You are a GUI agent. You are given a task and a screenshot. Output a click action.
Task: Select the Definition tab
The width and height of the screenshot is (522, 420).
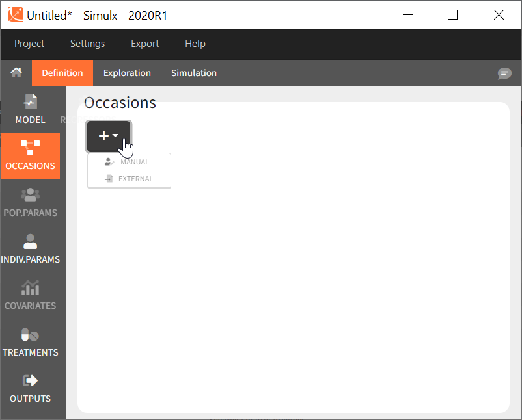[x=62, y=73]
